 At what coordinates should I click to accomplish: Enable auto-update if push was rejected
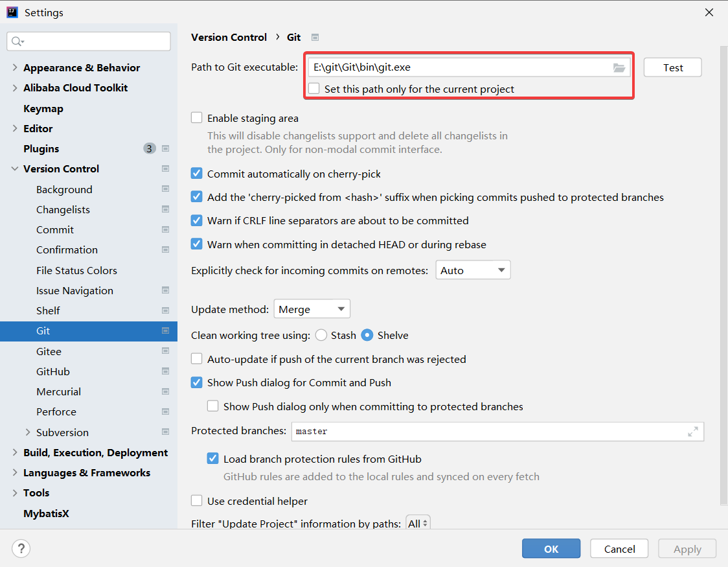(197, 358)
